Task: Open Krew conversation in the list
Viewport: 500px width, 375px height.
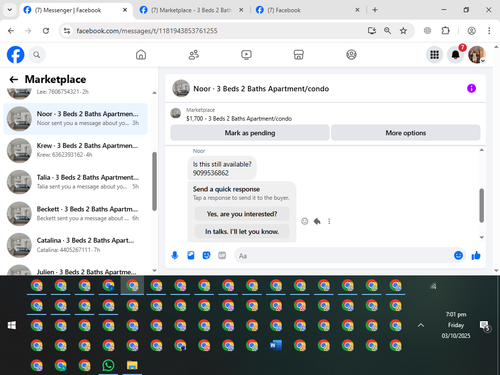Action: (x=75, y=150)
